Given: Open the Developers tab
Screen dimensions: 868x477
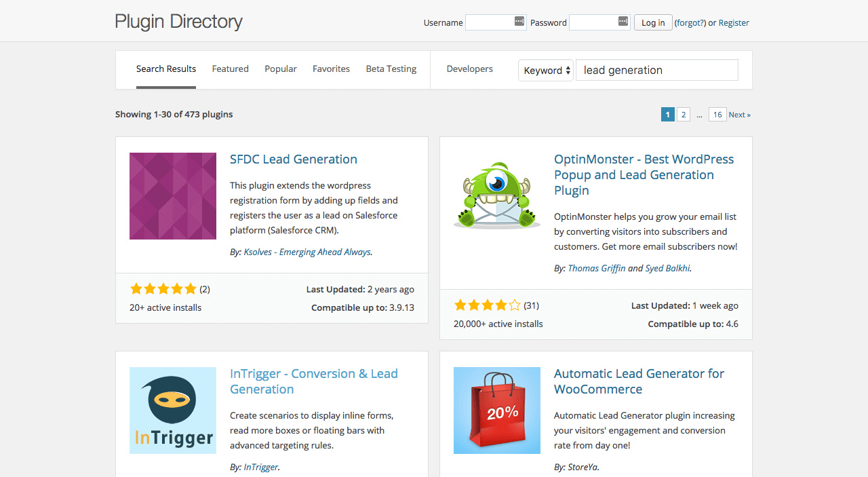Looking at the screenshot, I should pos(469,69).
